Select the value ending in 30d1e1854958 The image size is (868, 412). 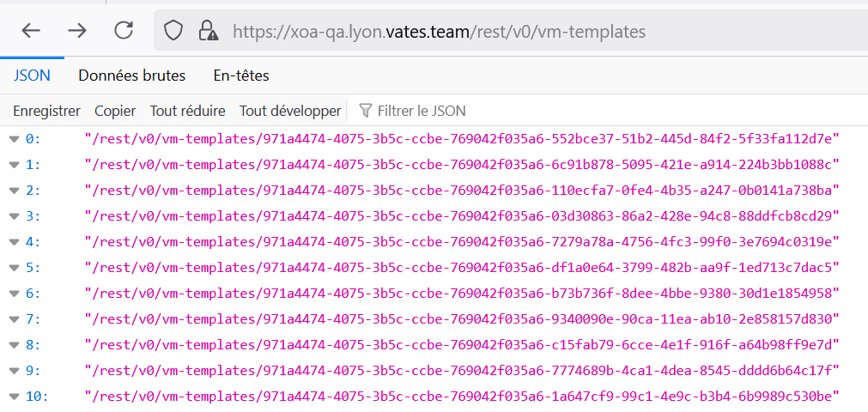point(462,293)
